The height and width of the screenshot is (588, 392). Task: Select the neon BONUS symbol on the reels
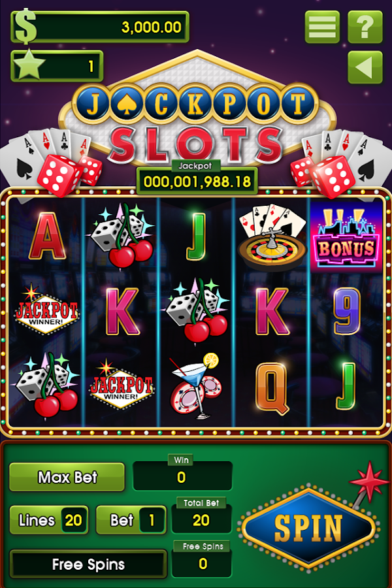point(346,237)
